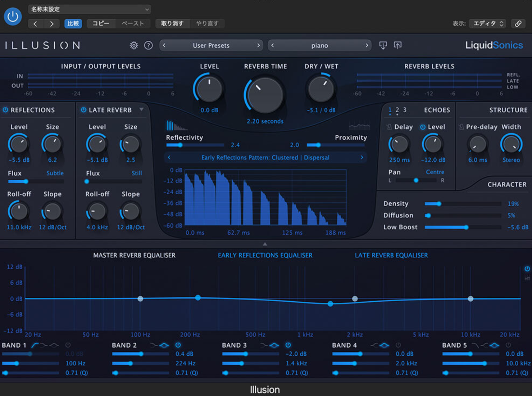
Task: Click previous arrow on piano preset selector
Action: pos(273,45)
